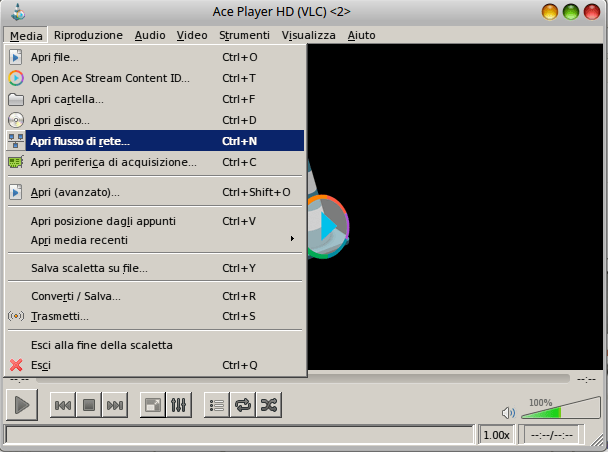Click the empty status bar field

point(239,435)
